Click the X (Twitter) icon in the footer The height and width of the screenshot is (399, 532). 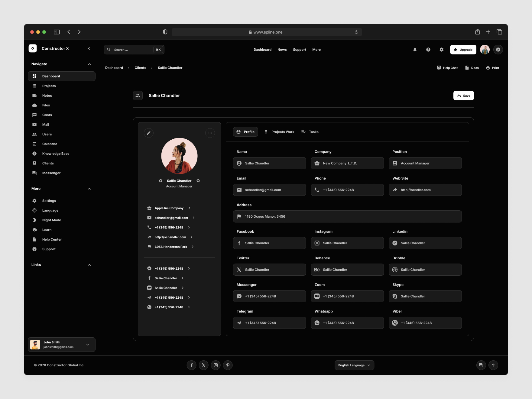(x=204, y=365)
